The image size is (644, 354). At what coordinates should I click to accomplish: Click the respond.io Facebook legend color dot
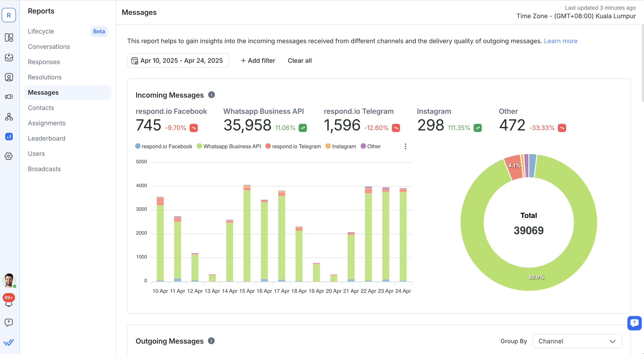pyautogui.click(x=138, y=146)
